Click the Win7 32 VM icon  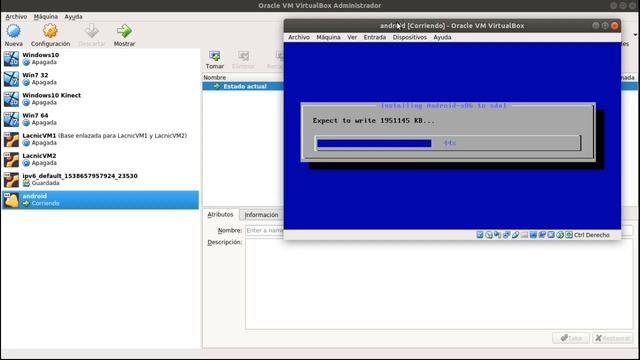[11, 79]
